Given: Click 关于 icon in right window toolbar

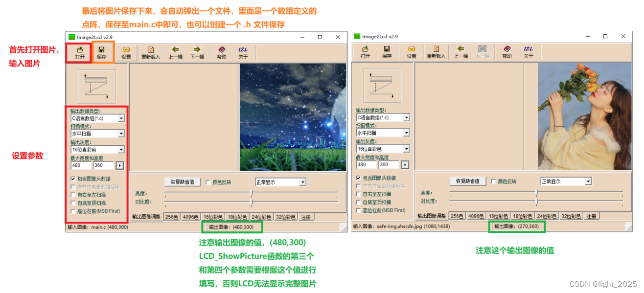Looking at the screenshot, I should click(x=529, y=52).
